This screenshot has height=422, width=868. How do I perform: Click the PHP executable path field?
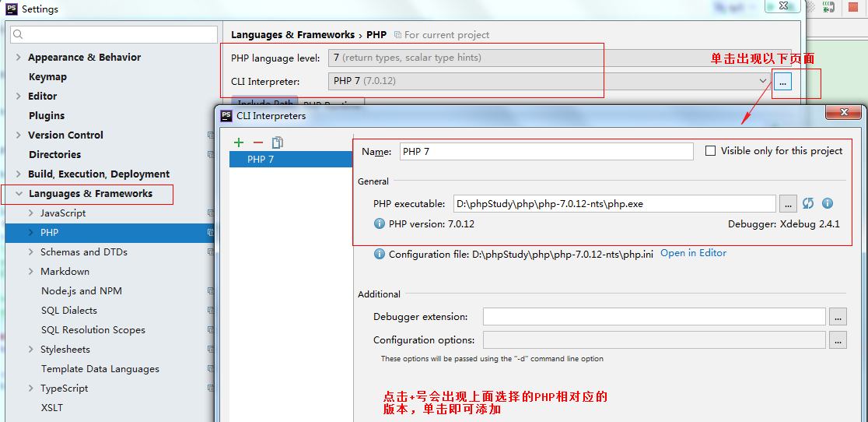pyautogui.click(x=614, y=203)
